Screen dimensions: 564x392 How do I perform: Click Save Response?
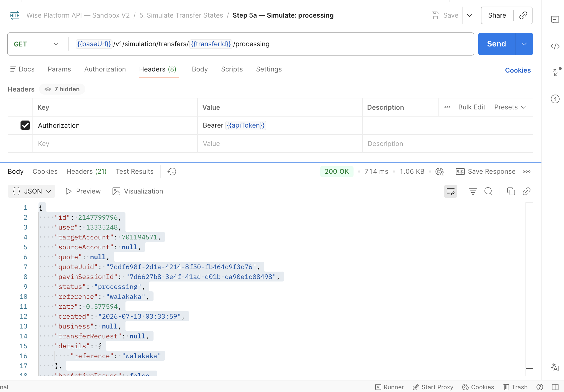tap(486, 172)
